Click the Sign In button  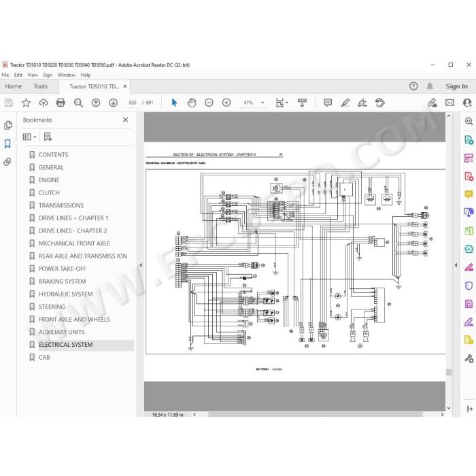click(x=456, y=86)
